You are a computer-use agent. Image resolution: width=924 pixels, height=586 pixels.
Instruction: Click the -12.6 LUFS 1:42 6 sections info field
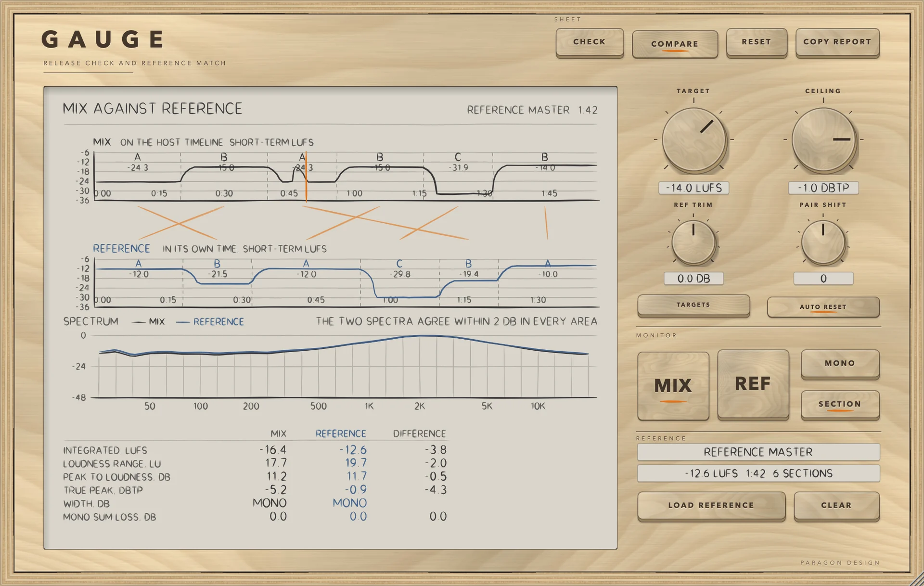coord(758,473)
